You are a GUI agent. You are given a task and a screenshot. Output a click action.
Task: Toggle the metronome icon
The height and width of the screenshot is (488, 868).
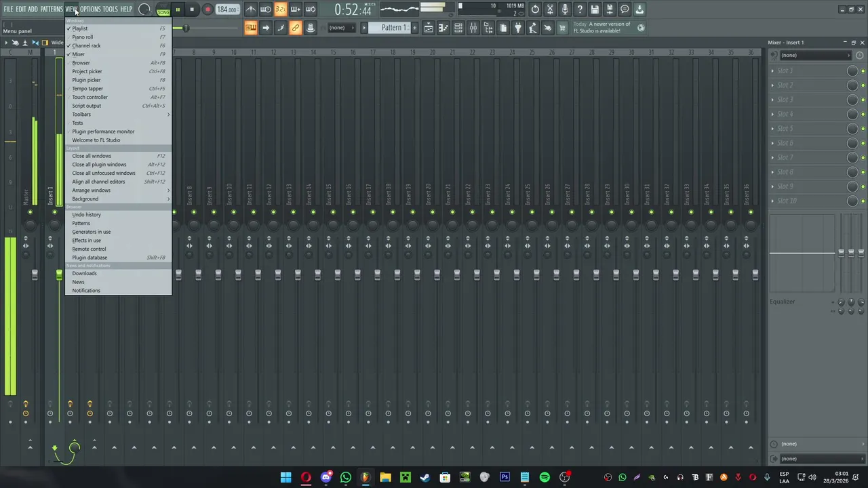251,9
